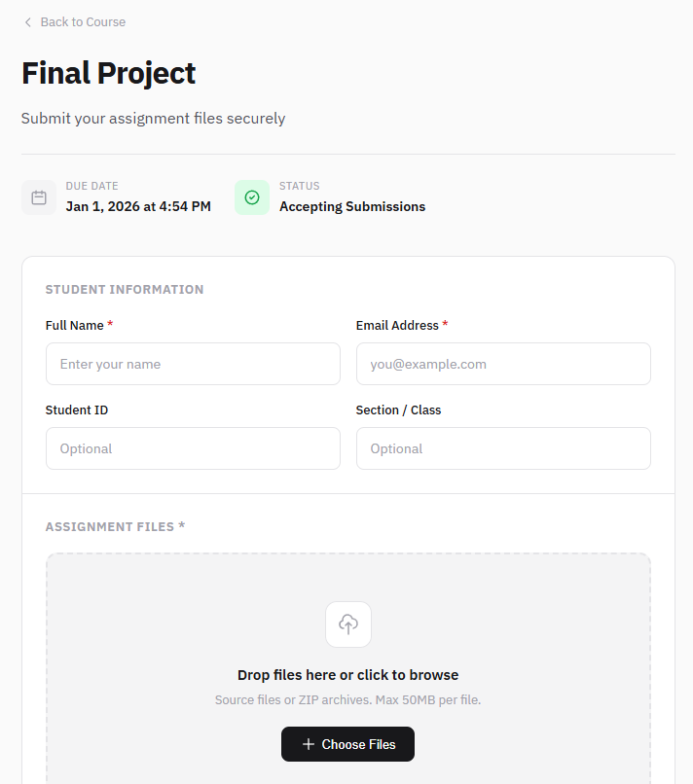This screenshot has width=693, height=784.
Task: Click the calendar icon beside Due Date
Action: [38, 196]
